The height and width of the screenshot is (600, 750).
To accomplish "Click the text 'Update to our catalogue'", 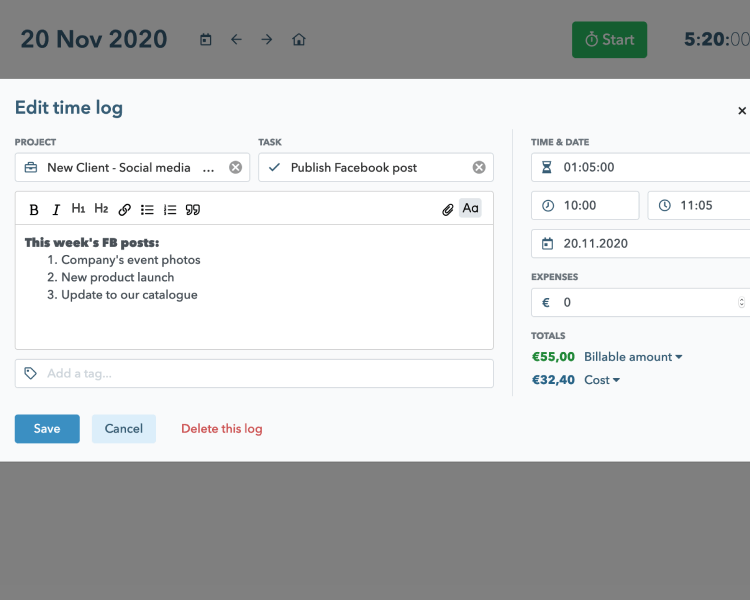I will pyautogui.click(x=129, y=295).
